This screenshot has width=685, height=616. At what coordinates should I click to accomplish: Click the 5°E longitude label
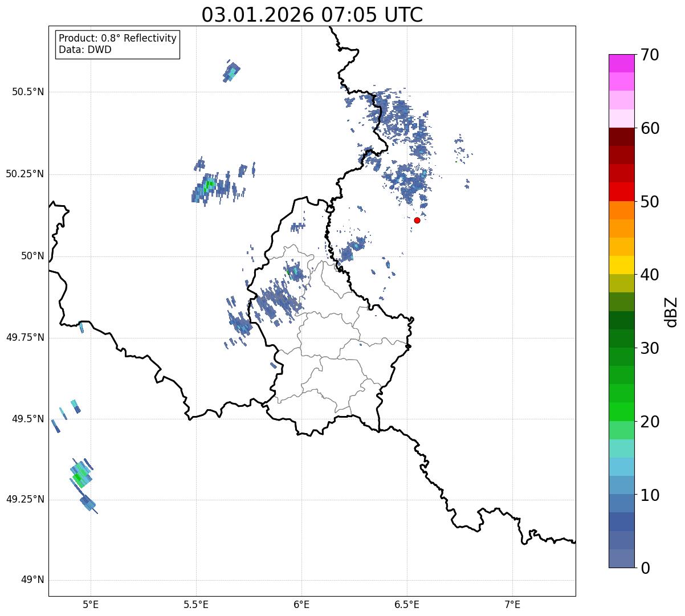(91, 604)
